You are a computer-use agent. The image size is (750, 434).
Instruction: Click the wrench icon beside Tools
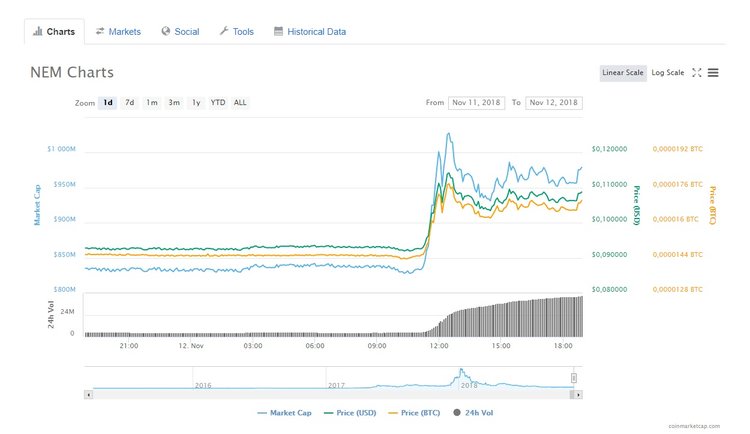point(224,31)
